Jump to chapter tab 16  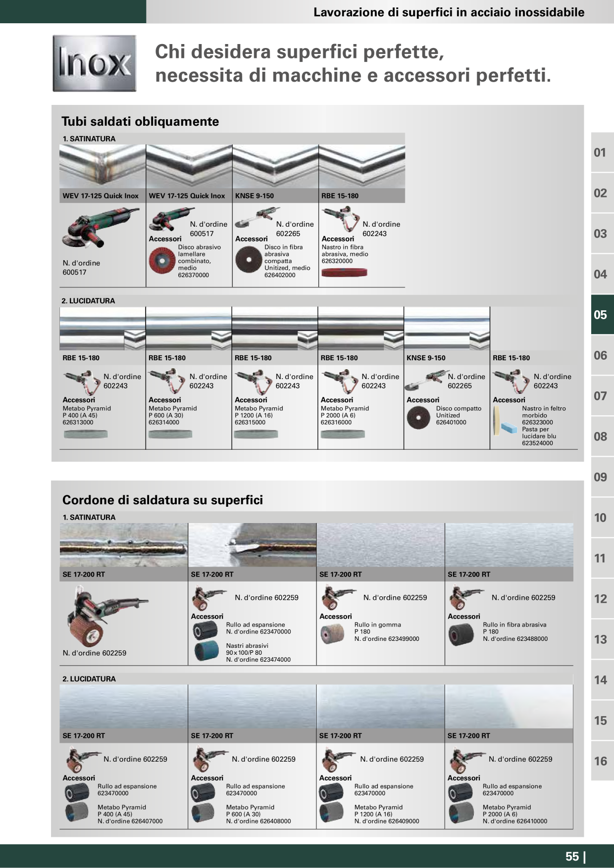[x=602, y=761]
